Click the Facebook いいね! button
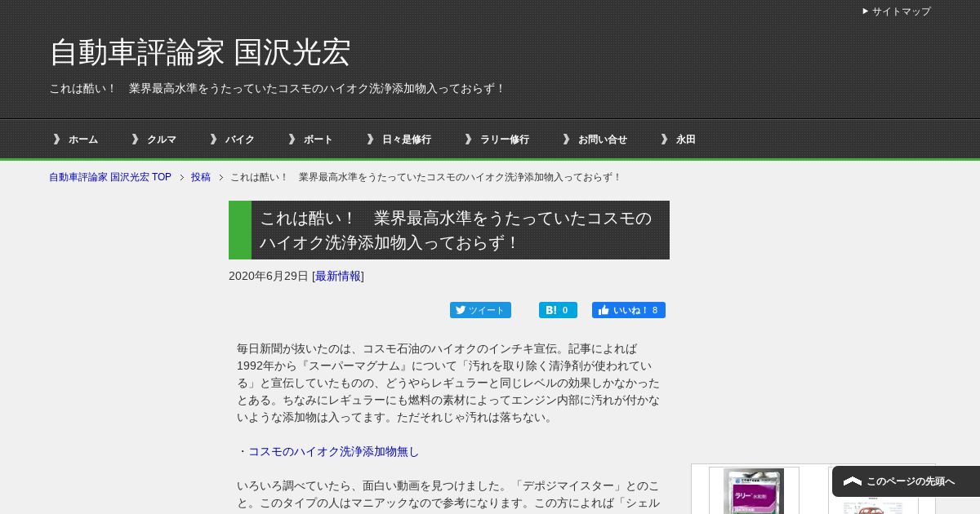This screenshot has height=514, width=980. 629,310
